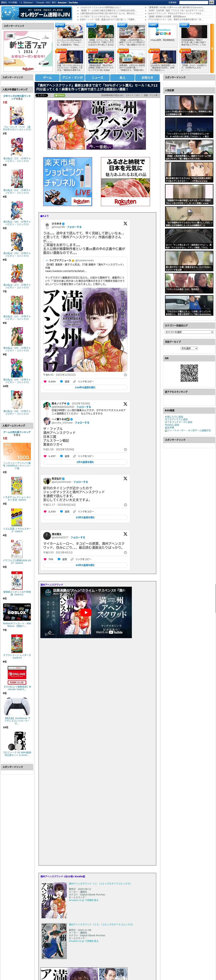Open the カテゴリを選択 dropdown
This screenshot has width=216, height=980.
point(189,332)
